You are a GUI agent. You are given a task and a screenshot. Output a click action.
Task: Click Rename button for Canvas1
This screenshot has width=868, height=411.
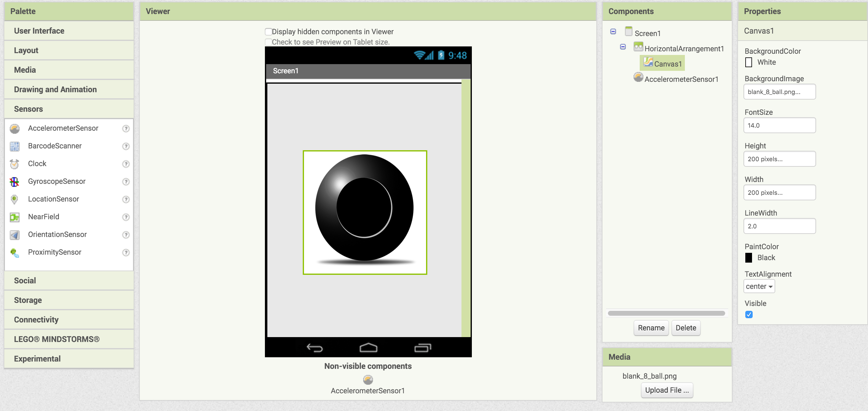[652, 328]
